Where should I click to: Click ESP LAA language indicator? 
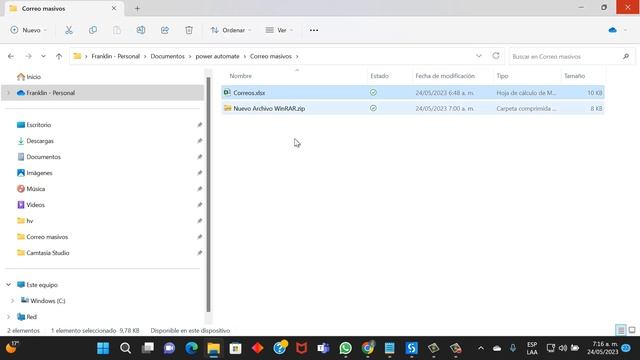point(532,348)
